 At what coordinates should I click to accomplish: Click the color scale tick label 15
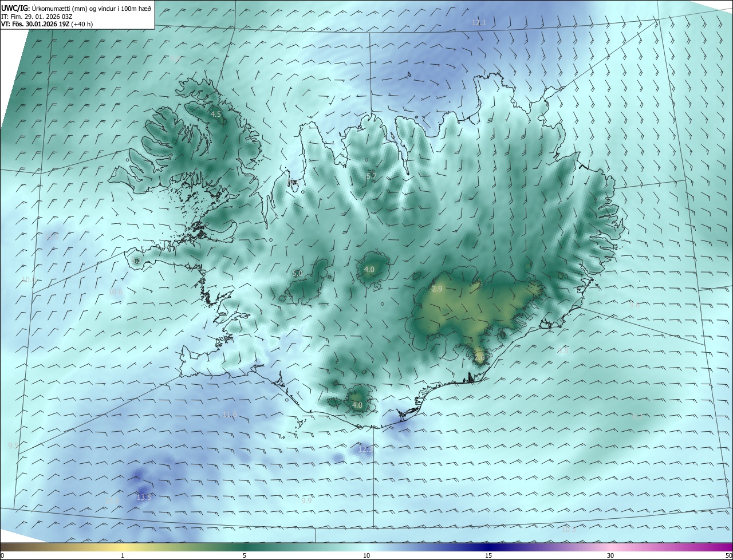coord(488,555)
